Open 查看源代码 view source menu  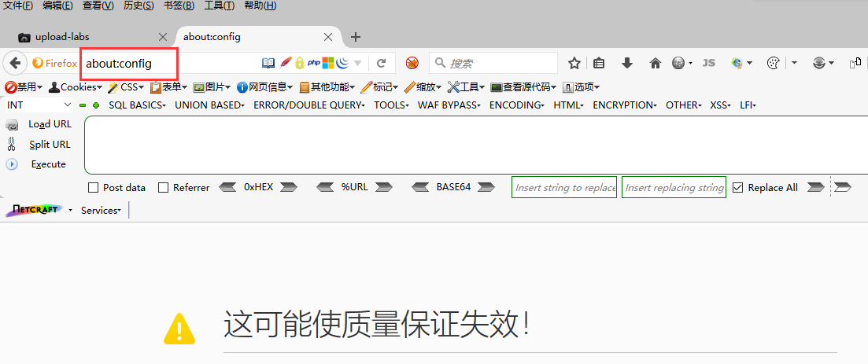[x=523, y=87]
